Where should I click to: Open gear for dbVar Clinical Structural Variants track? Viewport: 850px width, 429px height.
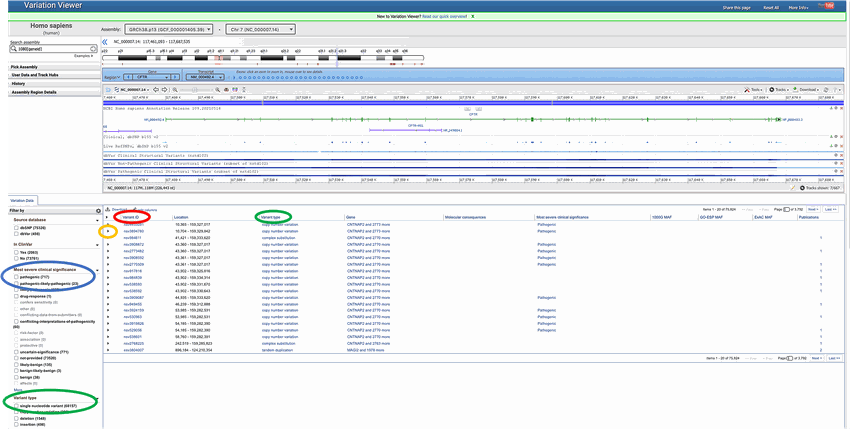coord(836,155)
